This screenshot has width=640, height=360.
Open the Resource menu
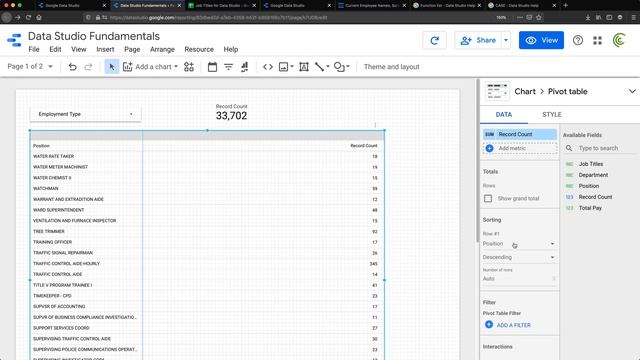click(199, 49)
